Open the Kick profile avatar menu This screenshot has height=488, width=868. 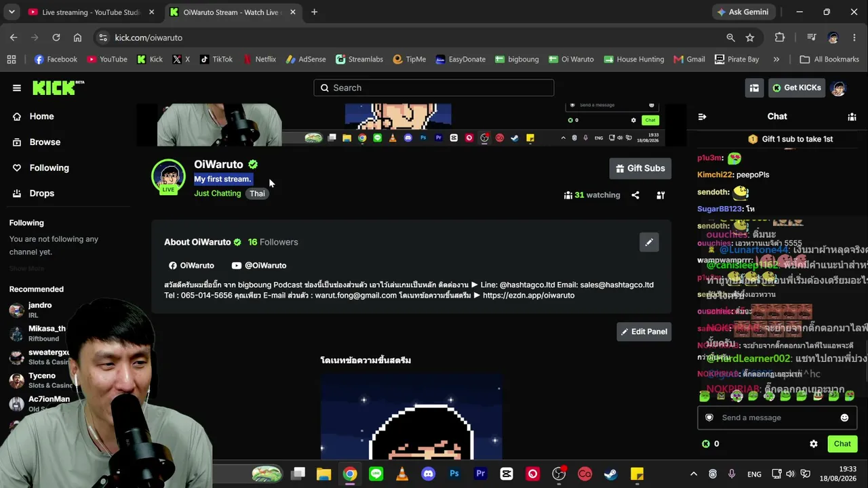pos(838,88)
